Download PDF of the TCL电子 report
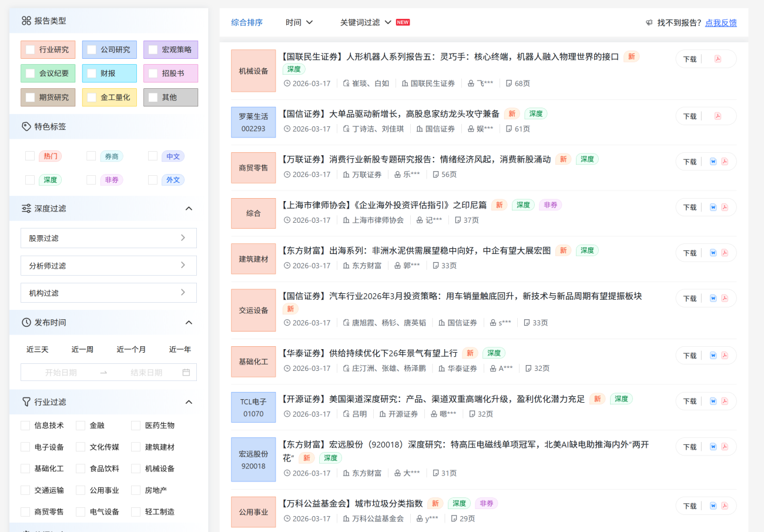Screen dimensions: 764x532 (x=725, y=401)
